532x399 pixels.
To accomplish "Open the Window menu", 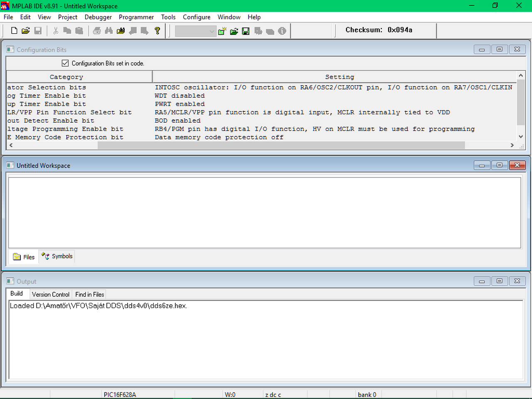I will 229,17.
